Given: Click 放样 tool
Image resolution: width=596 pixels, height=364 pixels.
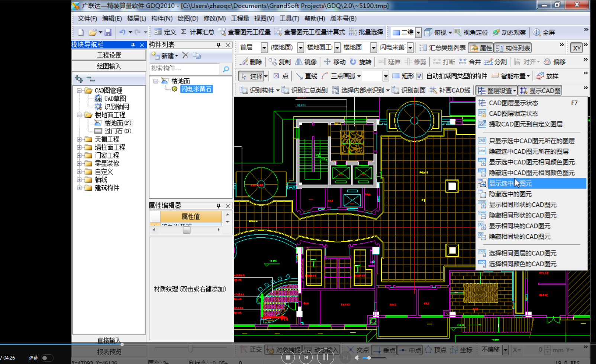Looking at the screenshot, I should (547, 76).
